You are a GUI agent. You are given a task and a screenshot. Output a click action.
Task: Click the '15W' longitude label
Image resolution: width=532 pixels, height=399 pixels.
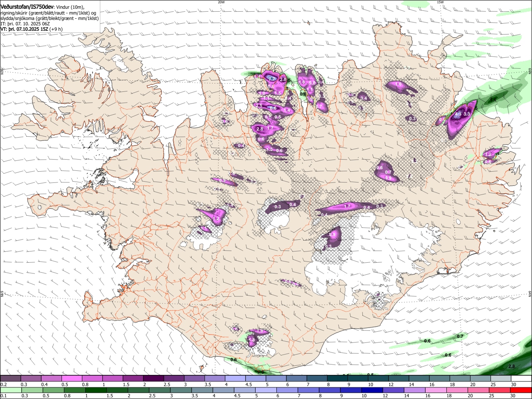click(440, 2)
